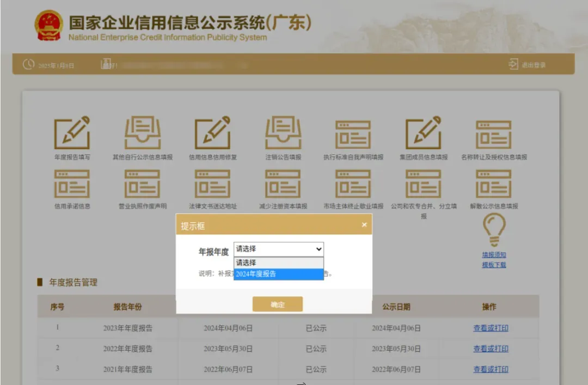This screenshot has width=588, height=385.
Task: Close the 提示框 dialog with the X
Action: (364, 225)
